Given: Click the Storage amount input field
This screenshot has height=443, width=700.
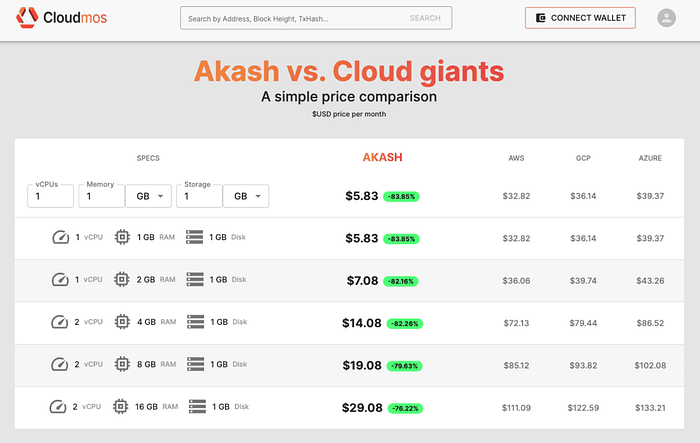Looking at the screenshot, I should tap(199, 196).
